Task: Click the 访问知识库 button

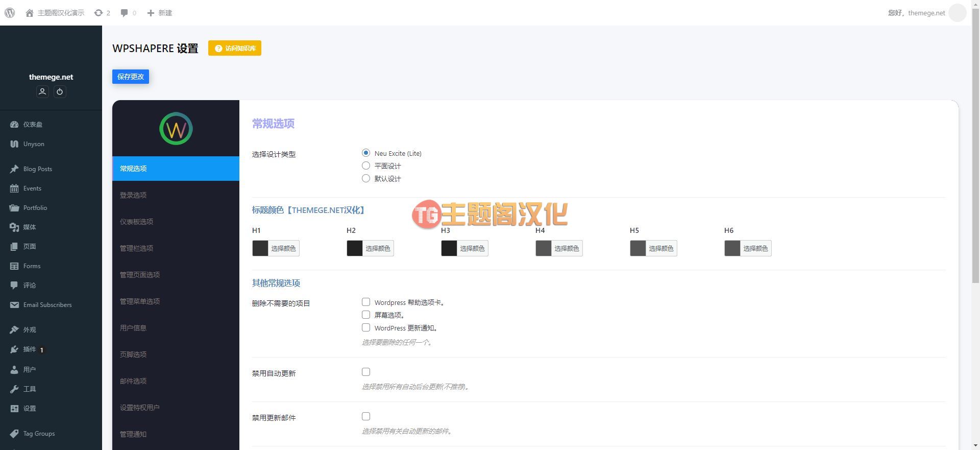Action: tap(235, 48)
